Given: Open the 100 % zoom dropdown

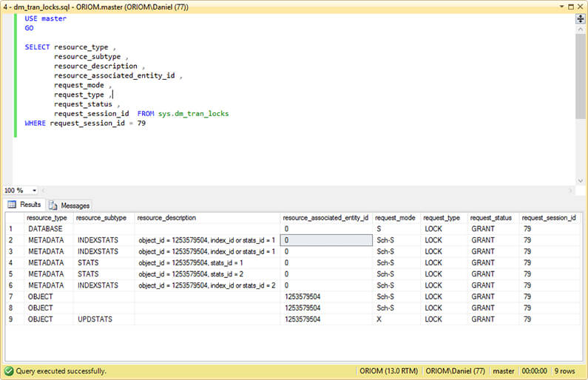Looking at the screenshot, I should [x=33, y=190].
